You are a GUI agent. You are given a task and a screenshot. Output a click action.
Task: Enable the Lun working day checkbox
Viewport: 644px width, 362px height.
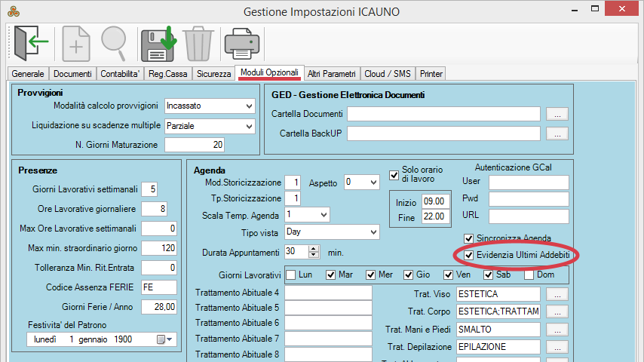[x=291, y=275]
